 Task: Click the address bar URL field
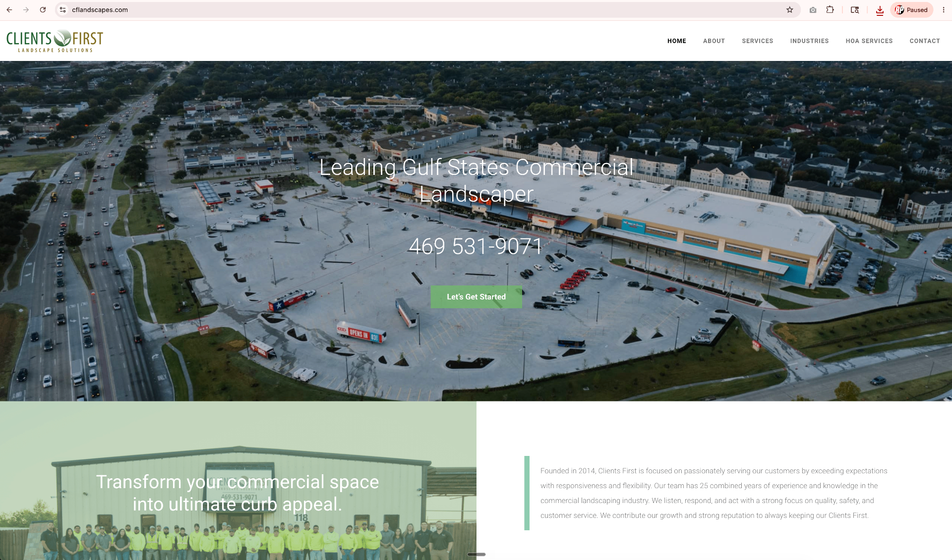pyautogui.click(x=426, y=10)
